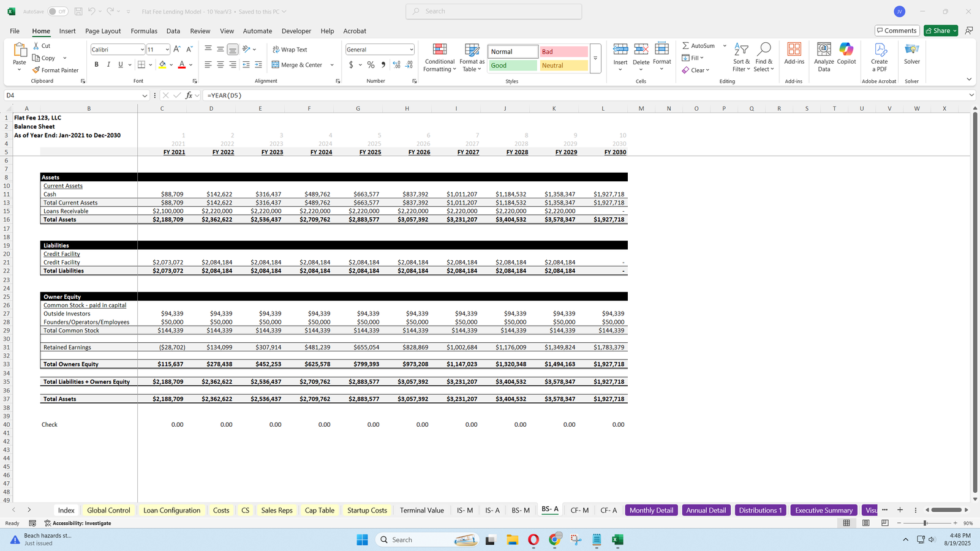980x551 pixels.
Task: Click the Create a PDF icon
Action: pyautogui.click(x=879, y=58)
